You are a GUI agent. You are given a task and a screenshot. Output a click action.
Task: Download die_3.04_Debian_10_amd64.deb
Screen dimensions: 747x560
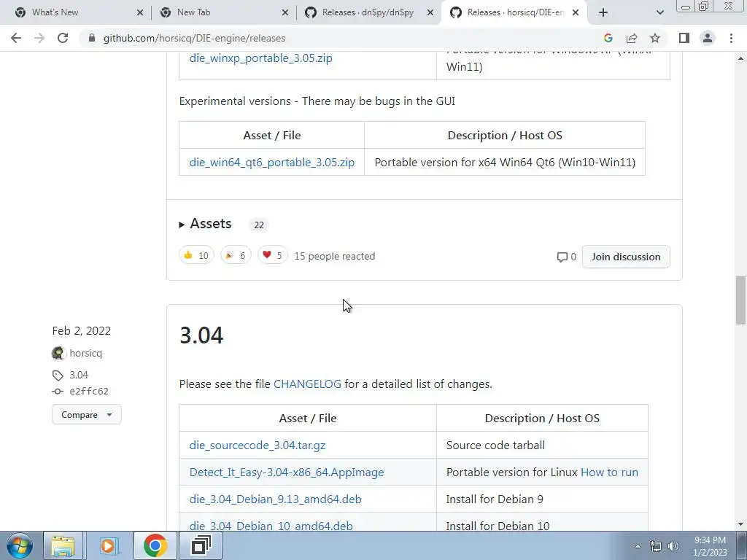[x=271, y=526]
